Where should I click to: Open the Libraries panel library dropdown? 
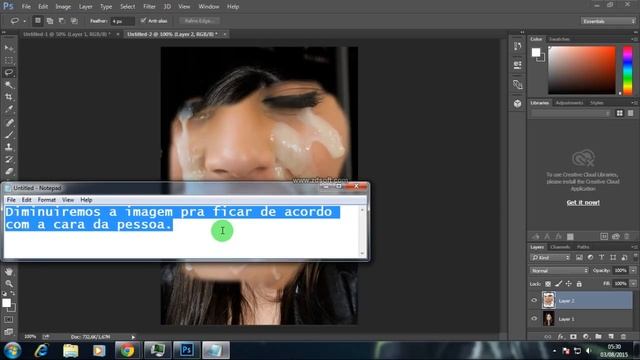point(571,113)
